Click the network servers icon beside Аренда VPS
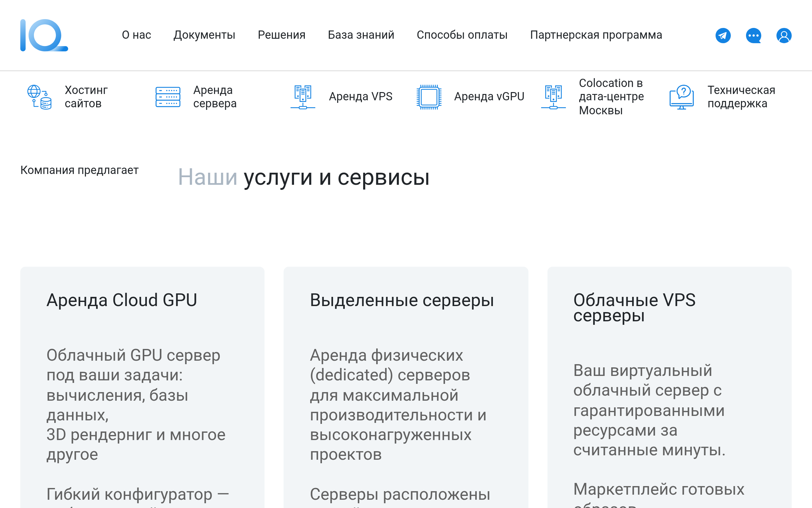The width and height of the screenshot is (812, 508). pos(303,97)
